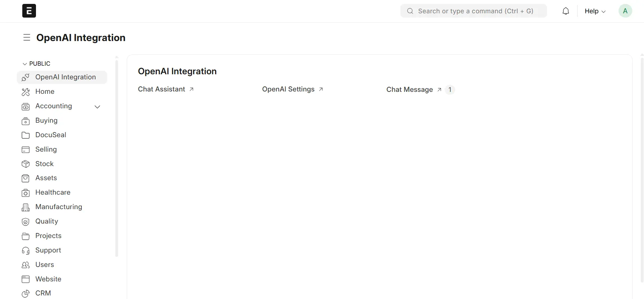The width and height of the screenshot is (644, 299).
Task: Click the Manufacturing building icon
Action: [x=25, y=207]
